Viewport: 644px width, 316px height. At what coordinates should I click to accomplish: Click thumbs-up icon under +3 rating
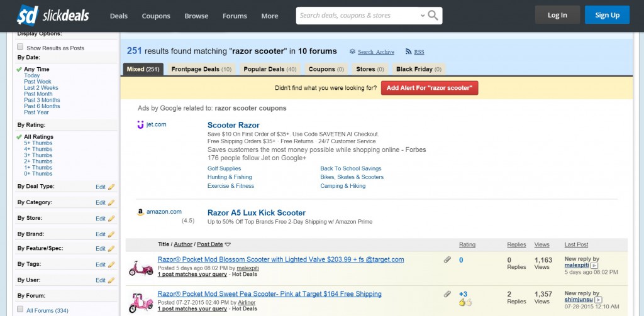tap(465, 302)
